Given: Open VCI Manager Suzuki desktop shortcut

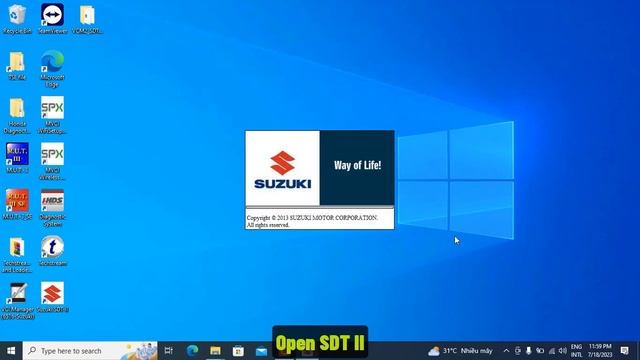Looking at the screenshot, I should (x=18, y=301).
